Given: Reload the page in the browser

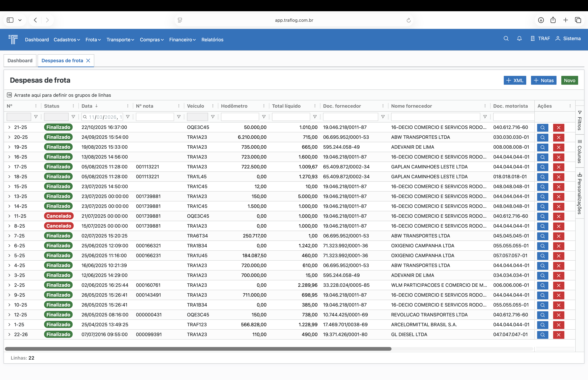Looking at the screenshot, I should 408,20.
